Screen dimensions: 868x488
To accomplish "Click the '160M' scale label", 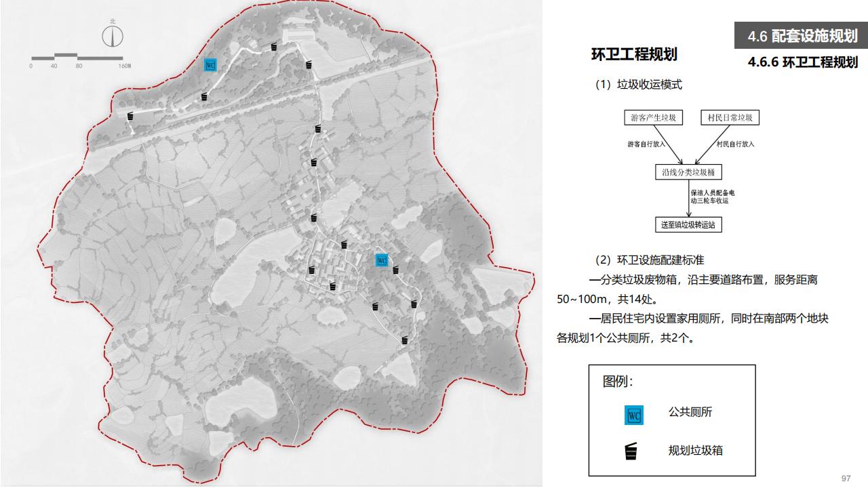I will coord(124,66).
